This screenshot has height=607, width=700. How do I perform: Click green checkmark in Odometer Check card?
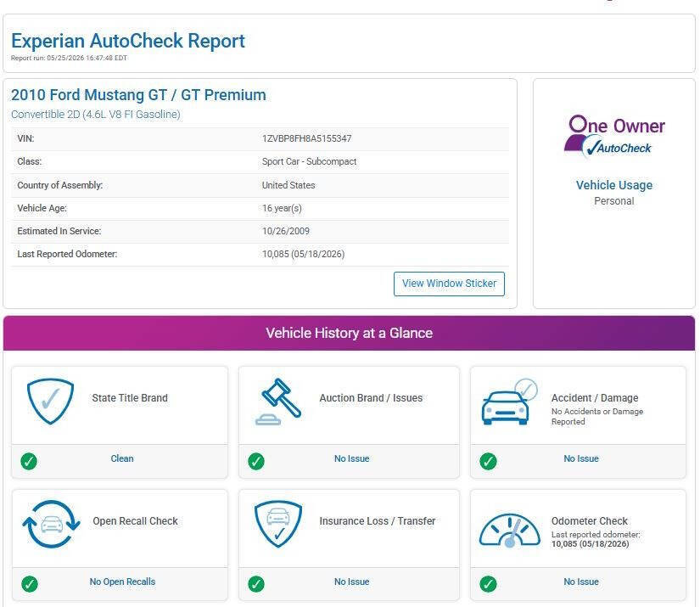pyautogui.click(x=488, y=584)
